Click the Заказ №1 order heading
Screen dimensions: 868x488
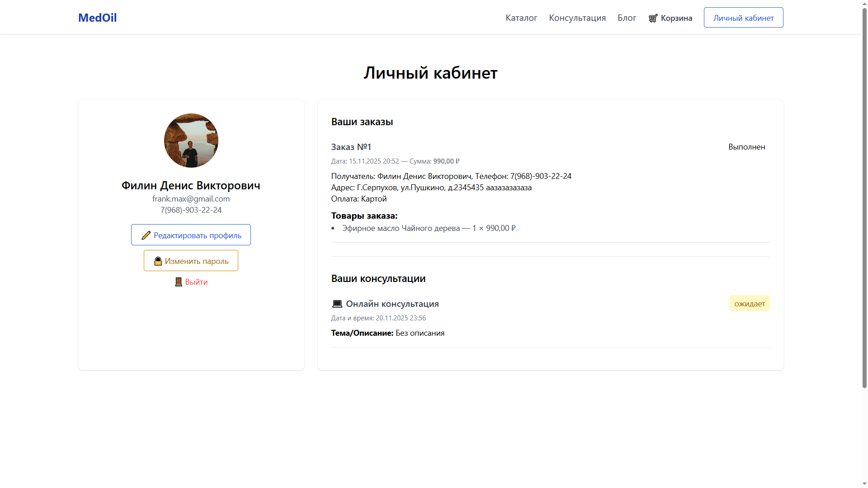click(351, 147)
